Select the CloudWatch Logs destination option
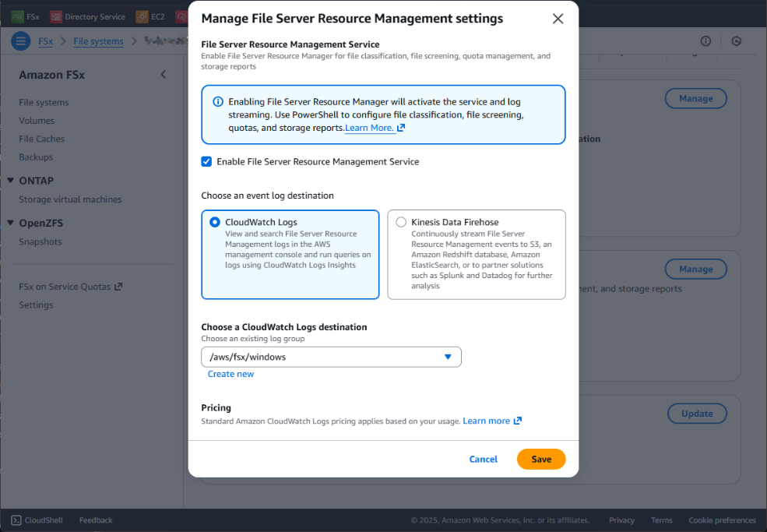Viewport: 767px width, 532px height. tap(214, 221)
